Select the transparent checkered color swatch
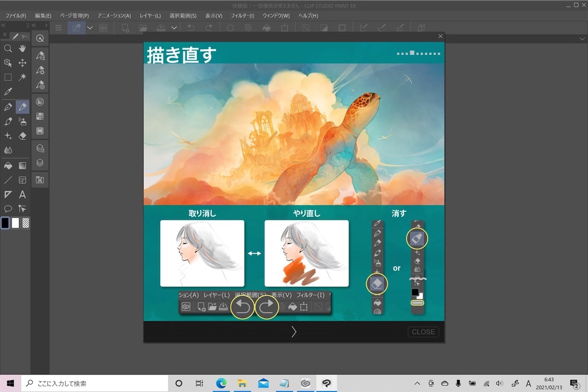588x392 pixels. tap(25, 223)
